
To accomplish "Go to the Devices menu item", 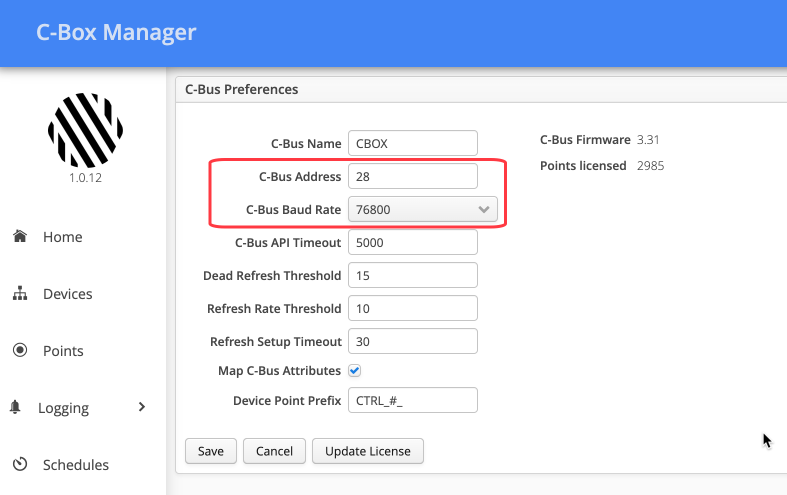I will point(67,294).
